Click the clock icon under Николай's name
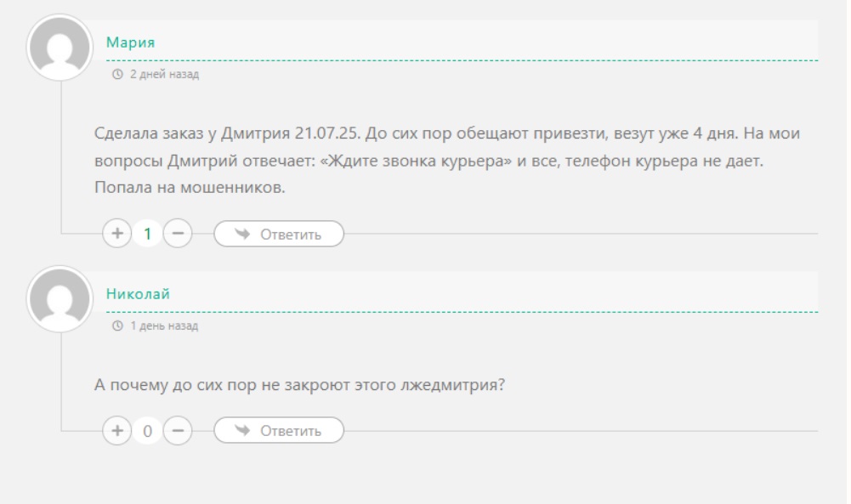Viewport: 851px width, 504px height. tap(116, 326)
